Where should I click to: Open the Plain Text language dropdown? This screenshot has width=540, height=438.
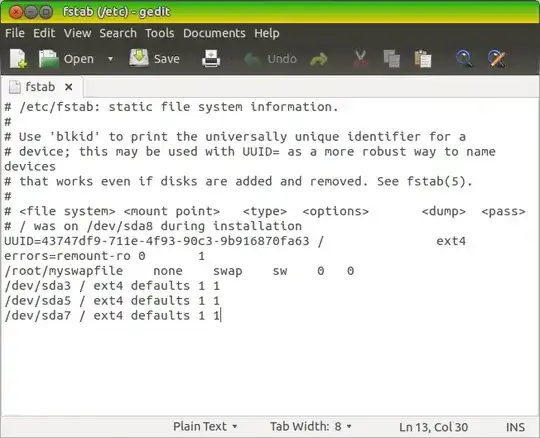point(205,427)
